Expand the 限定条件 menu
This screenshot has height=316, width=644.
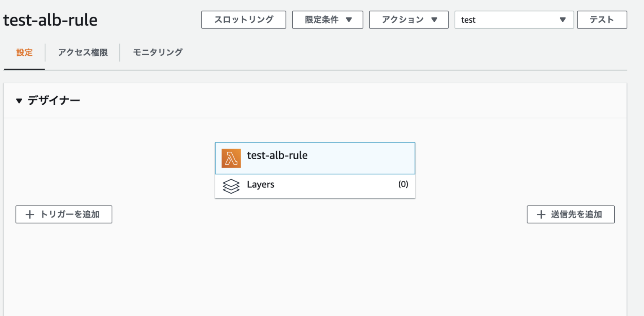pyautogui.click(x=327, y=19)
